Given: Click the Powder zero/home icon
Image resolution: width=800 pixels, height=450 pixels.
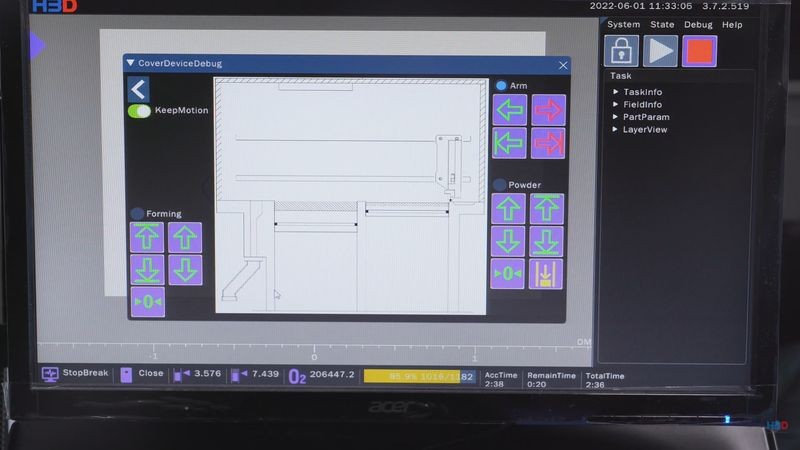Looking at the screenshot, I should tap(509, 273).
